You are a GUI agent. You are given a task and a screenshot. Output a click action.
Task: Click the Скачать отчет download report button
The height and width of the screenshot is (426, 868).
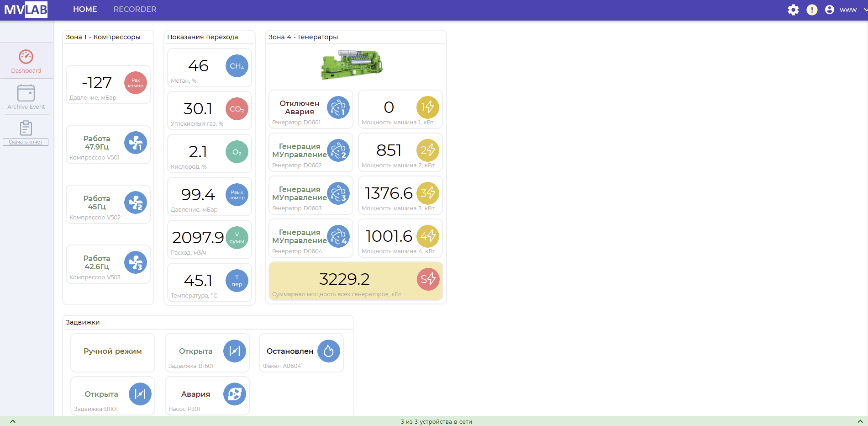coord(26,142)
